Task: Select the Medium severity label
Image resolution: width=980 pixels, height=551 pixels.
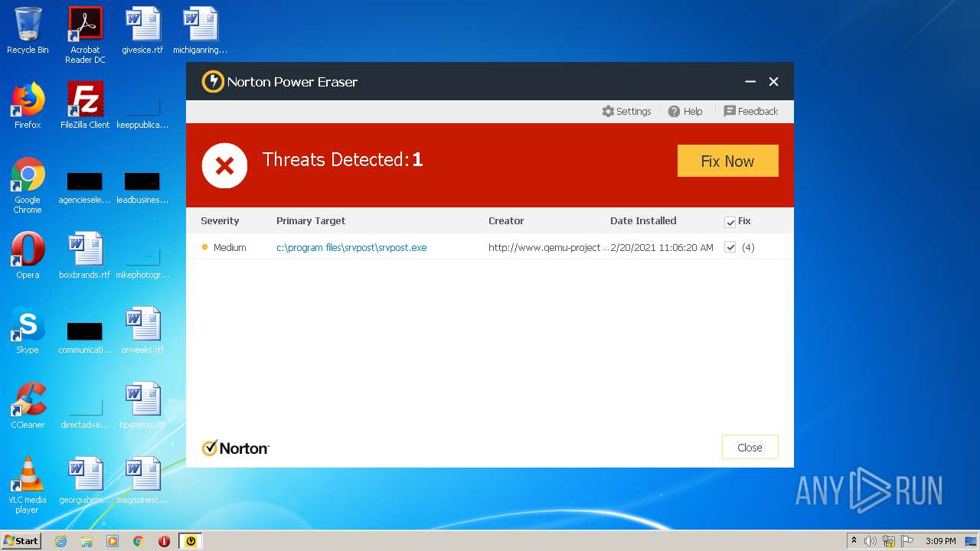Action: click(230, 247)
